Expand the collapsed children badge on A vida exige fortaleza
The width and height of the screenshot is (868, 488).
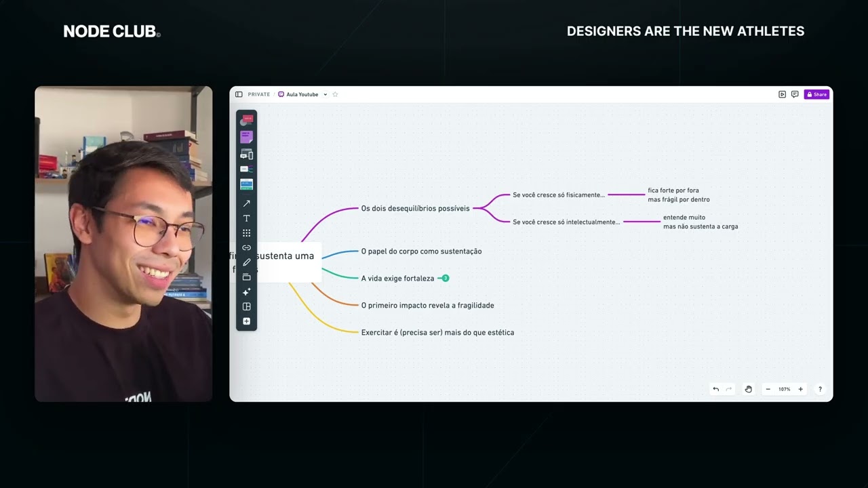pos(446,278)
